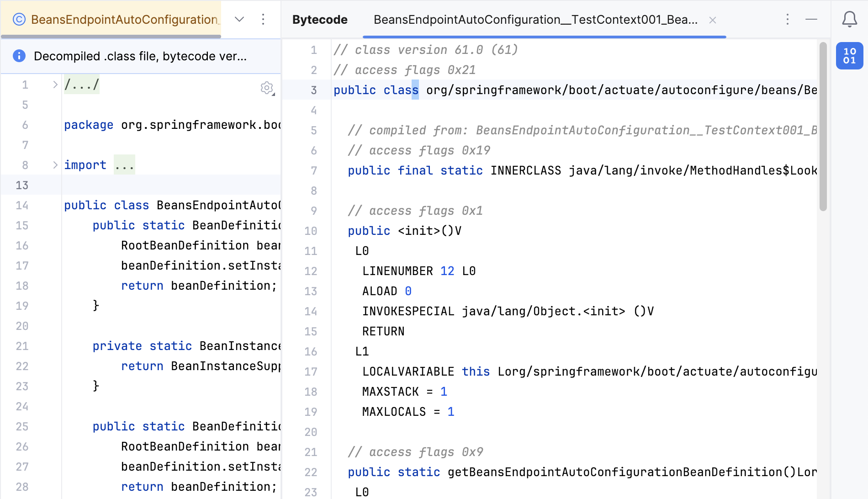Hide the Bytecode panel with the minimize icon
This screenshot has width=868, height=499.
[x=811, y=20]
